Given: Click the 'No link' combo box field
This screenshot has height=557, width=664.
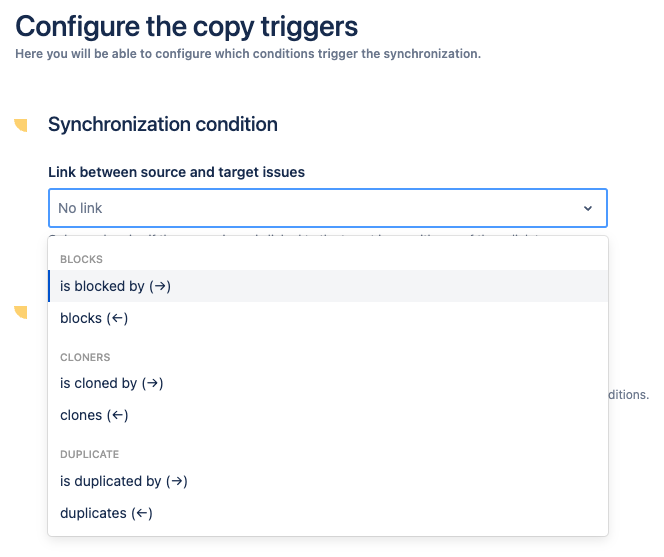Looking at the screenshot, I should click(x=300, y=208).
